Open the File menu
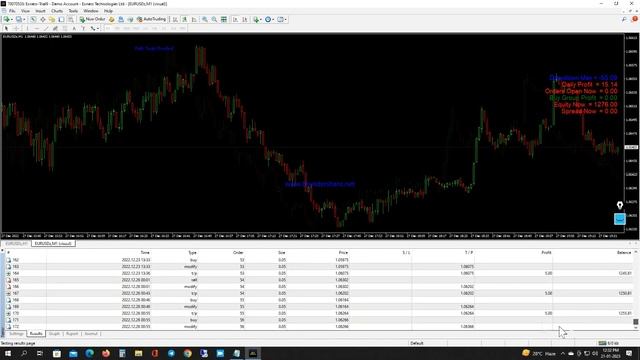The width and height of the screenshot is (640, 360). [x=12, y=11]
